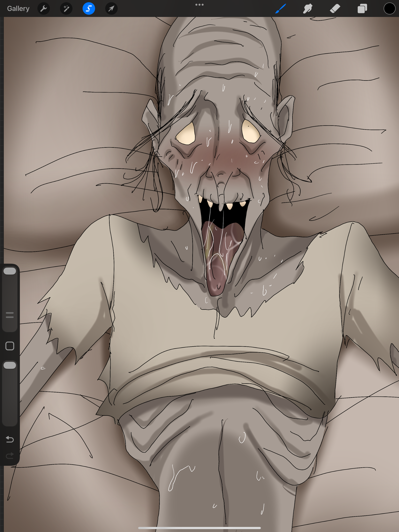The width and height of the screenshot is (399, 532).
Task: Tap the sidebar drag grip lines
Action: click(10, 315)
